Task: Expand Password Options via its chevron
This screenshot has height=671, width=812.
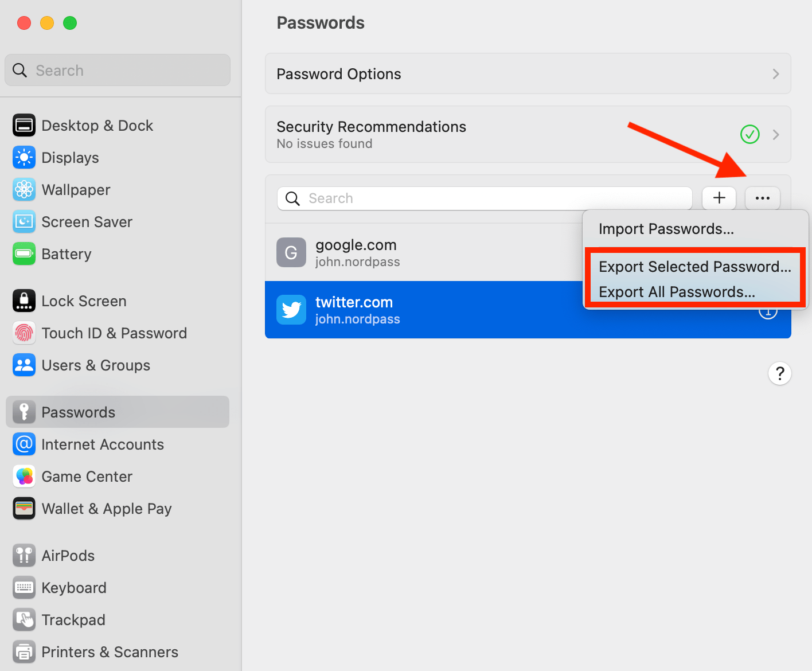Action: point(776,73)
